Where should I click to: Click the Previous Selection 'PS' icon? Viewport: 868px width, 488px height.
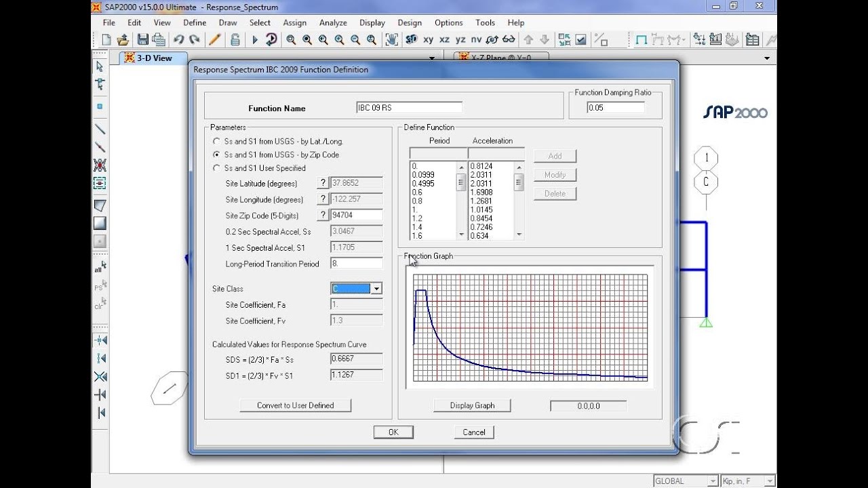tap(100, 285)
